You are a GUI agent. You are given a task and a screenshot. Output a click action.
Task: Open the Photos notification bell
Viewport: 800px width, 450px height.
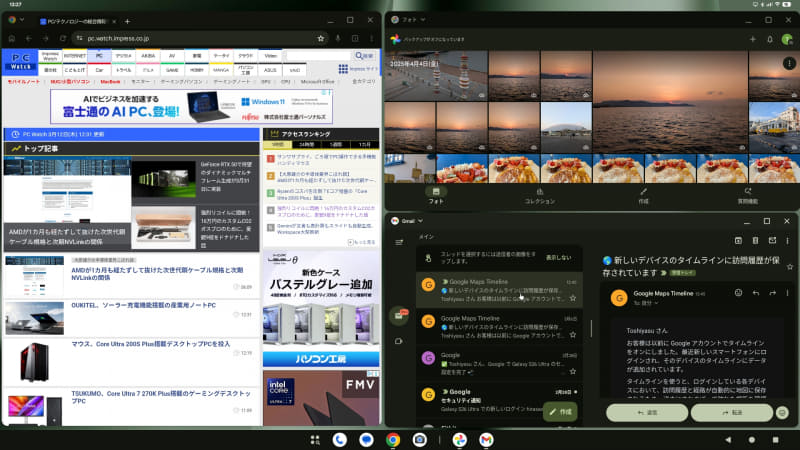tap(770, 39)
